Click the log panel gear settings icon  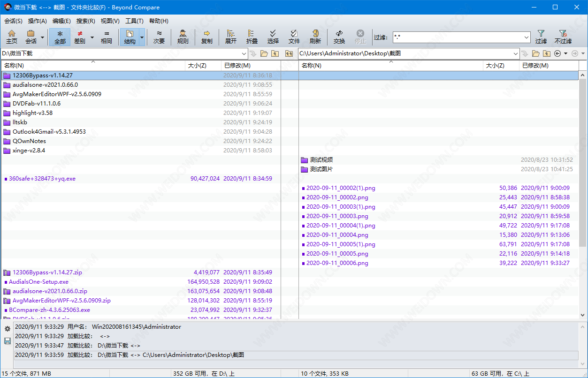7,329
